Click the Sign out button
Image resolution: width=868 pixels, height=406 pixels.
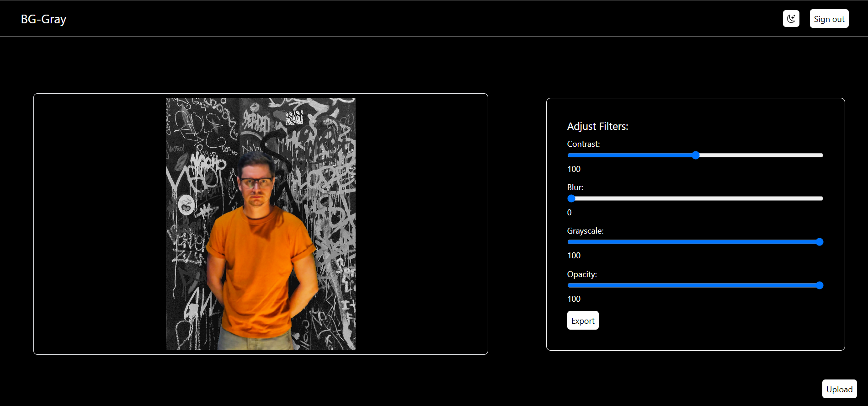tap(829, 19)
